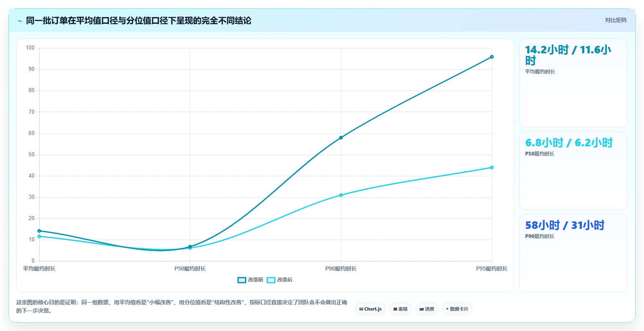Click the 改造后 P90 data point at 31
644x331 pixels.
point(341,195)
